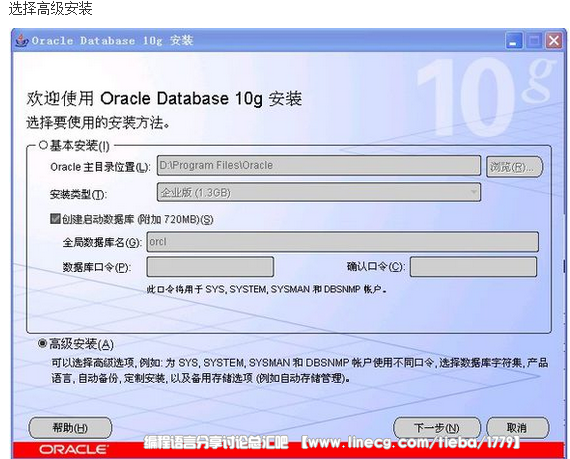Click the 全局数据库名 field containing orcl
Image resolution: width=570 pixels, height=459 pixels.
coord(342,242)
